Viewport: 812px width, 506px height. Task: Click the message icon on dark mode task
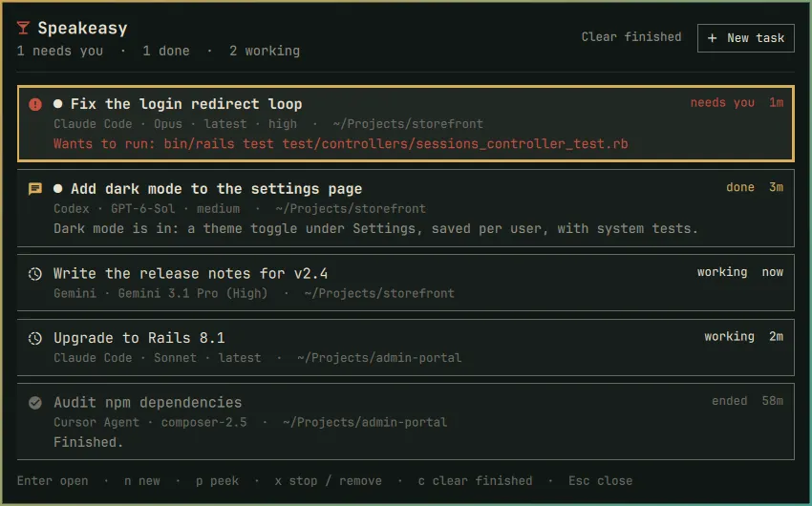[x=35, y=189]
